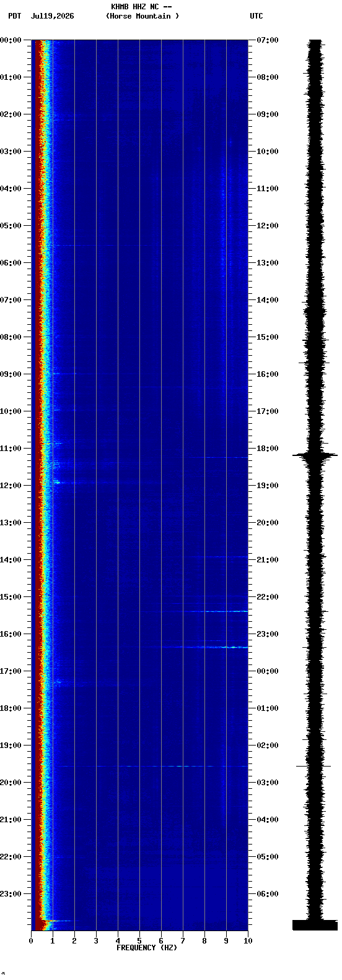Click the KHMB HHZ NC station title
This screenshot has width=342, height=980.
[141, 7]
